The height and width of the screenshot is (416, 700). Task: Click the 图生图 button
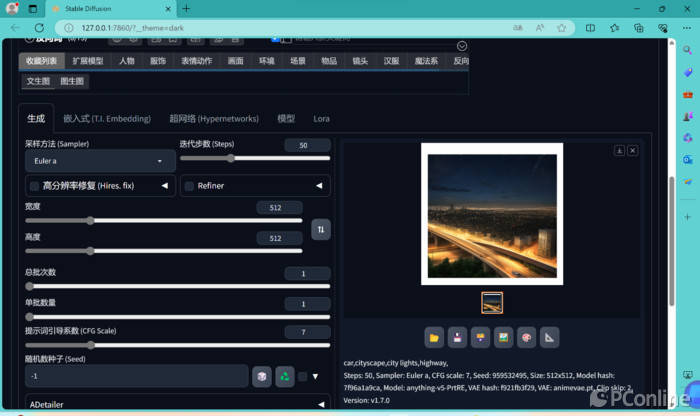72,81
